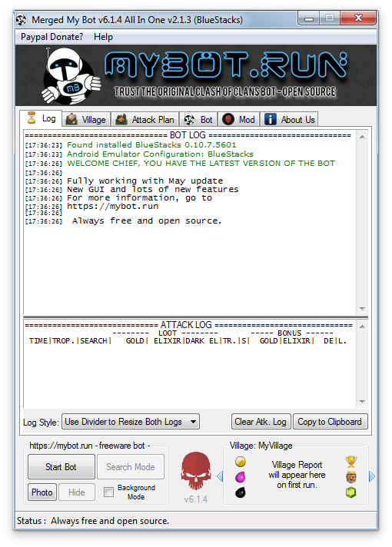Click the right blue arrow of village report
This screenshot has height=547, width=392.
pyautogui.click(x=372, y=476)
